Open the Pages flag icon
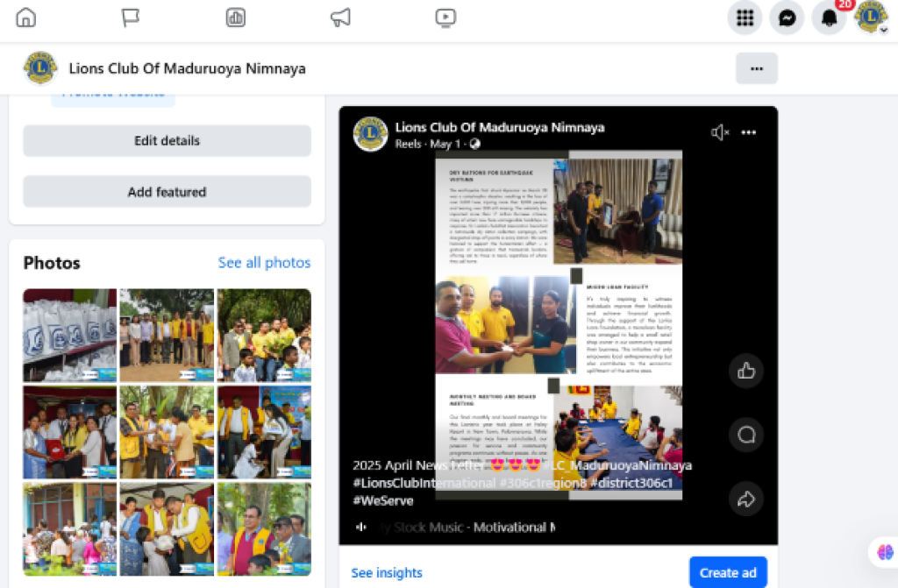Screen dimensions: 898x588 (x=131, y=18)
